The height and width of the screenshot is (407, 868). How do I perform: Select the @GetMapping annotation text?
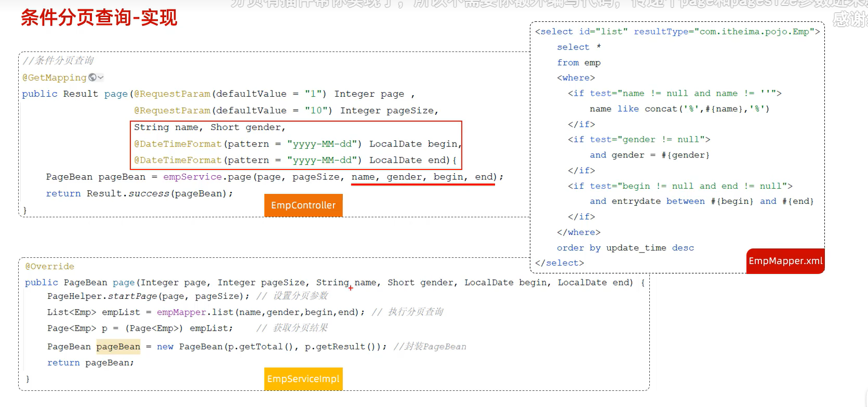click(55, 77)
